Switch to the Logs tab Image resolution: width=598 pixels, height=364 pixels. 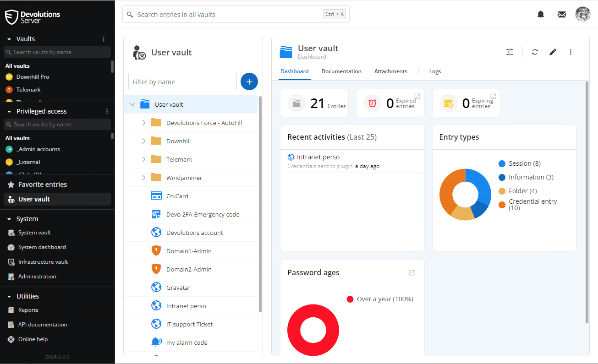435,71
